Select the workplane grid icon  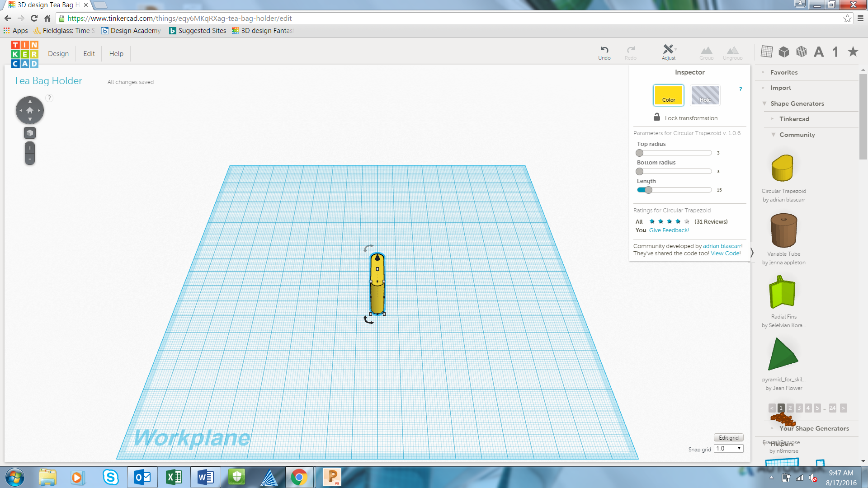pos(766,52)
